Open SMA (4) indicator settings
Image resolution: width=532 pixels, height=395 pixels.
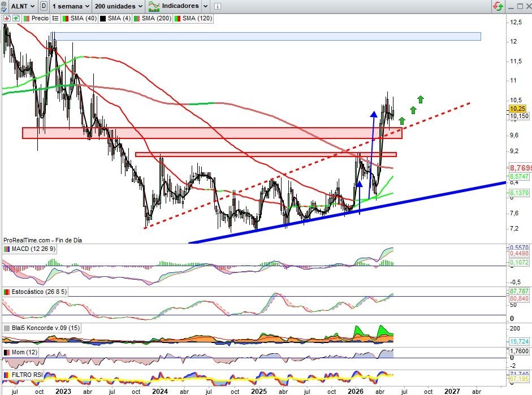119,18
